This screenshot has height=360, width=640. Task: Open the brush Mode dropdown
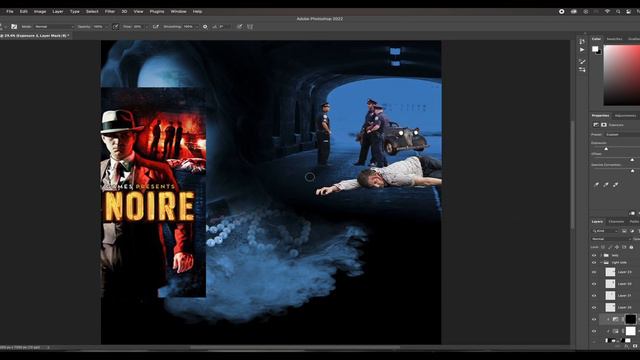[x=54, y=27]
